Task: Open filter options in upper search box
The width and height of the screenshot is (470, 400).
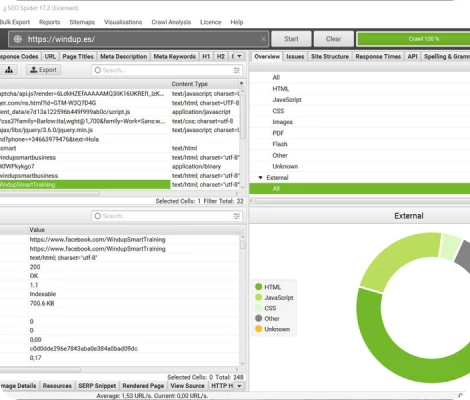Action: pos(237,70)
